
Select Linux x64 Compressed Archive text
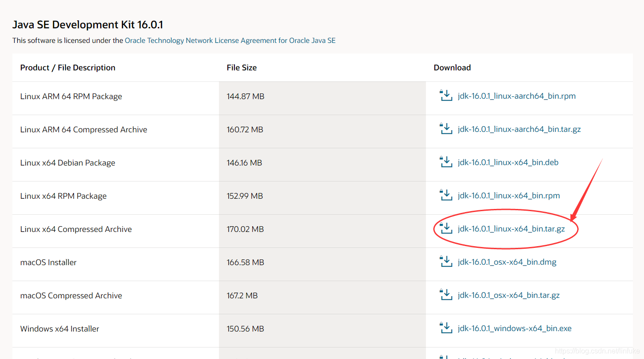tap(76, 229)
